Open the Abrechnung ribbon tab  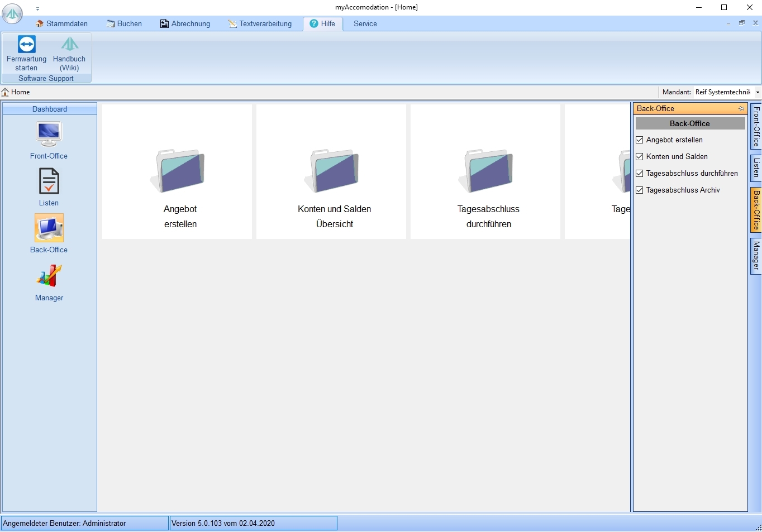(185, 24)
